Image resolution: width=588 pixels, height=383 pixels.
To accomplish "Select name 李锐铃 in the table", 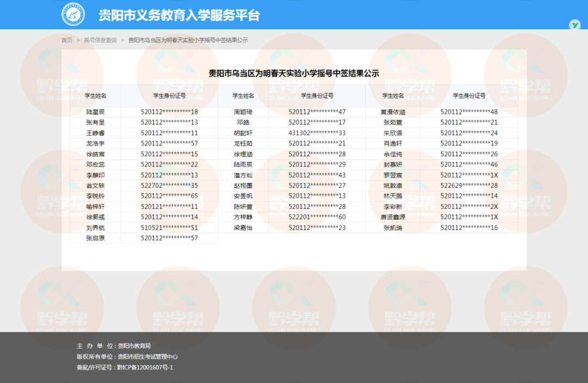I will [95, 196].
